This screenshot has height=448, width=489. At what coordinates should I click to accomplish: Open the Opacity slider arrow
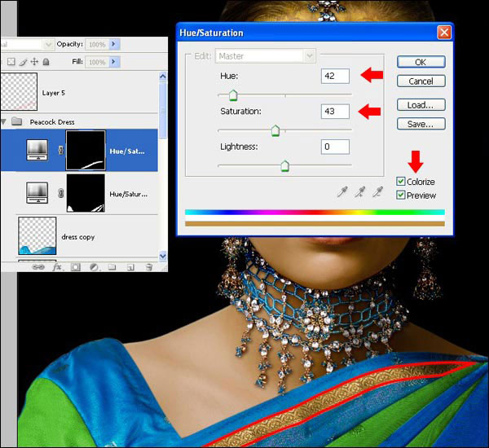point(114,44)
